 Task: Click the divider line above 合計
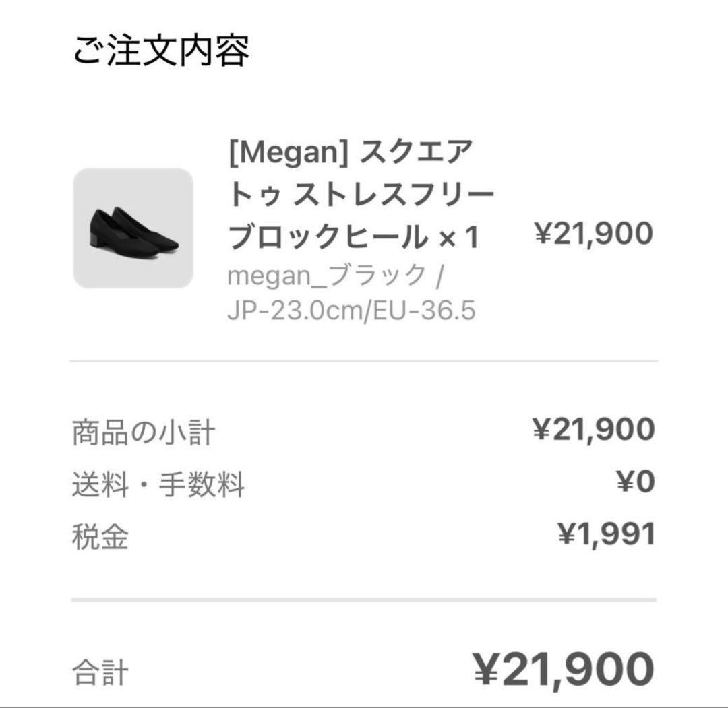coord(363,600)
